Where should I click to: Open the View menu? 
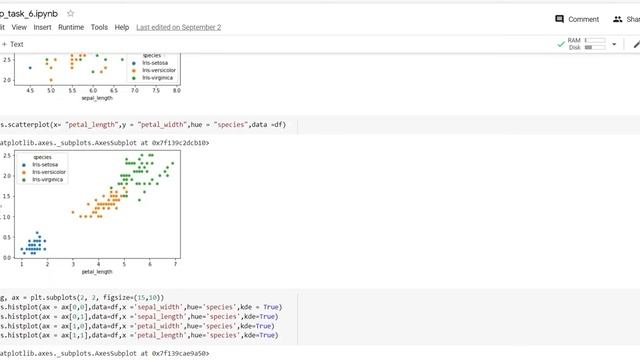pyautogui.click(x=19, y=27)
